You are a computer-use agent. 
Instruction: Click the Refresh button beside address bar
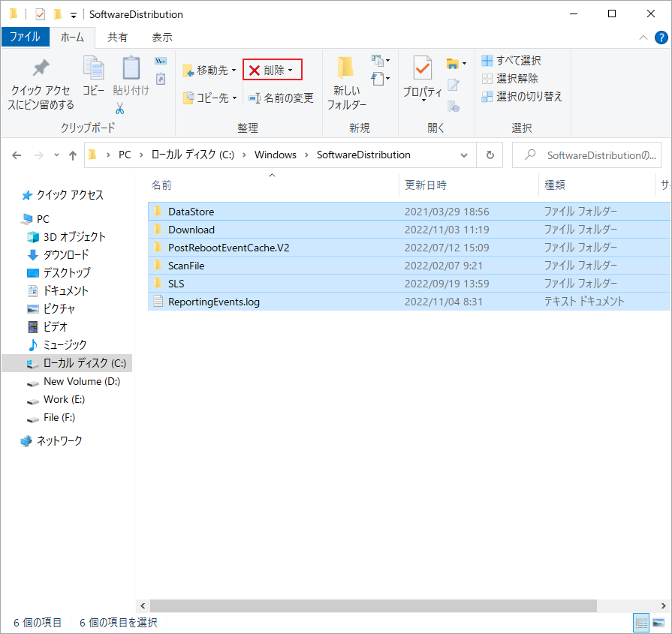click(x=490, y=155)
